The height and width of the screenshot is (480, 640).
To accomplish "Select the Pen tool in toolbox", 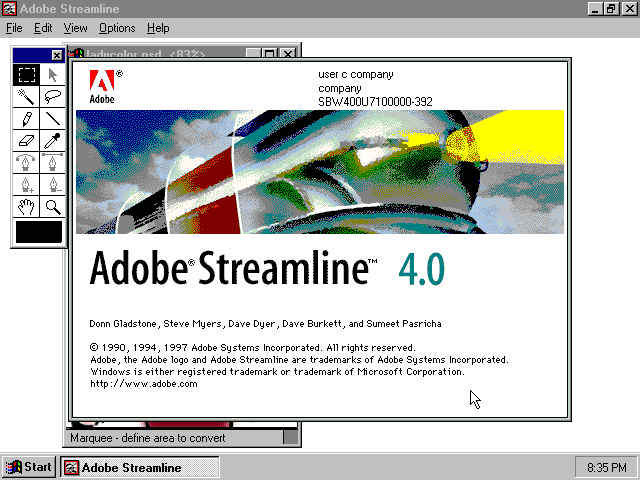I will [x=53, y=163].
